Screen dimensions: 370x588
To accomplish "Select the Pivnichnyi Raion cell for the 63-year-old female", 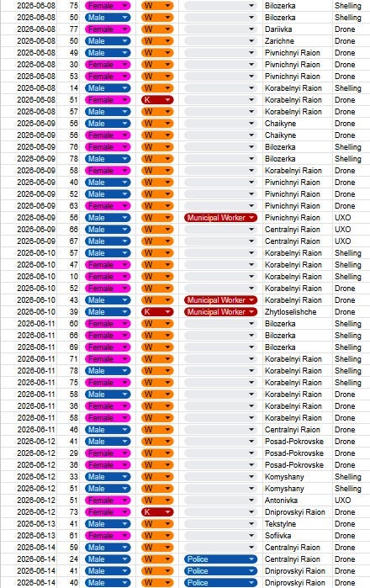I will [x=298, y=206].
